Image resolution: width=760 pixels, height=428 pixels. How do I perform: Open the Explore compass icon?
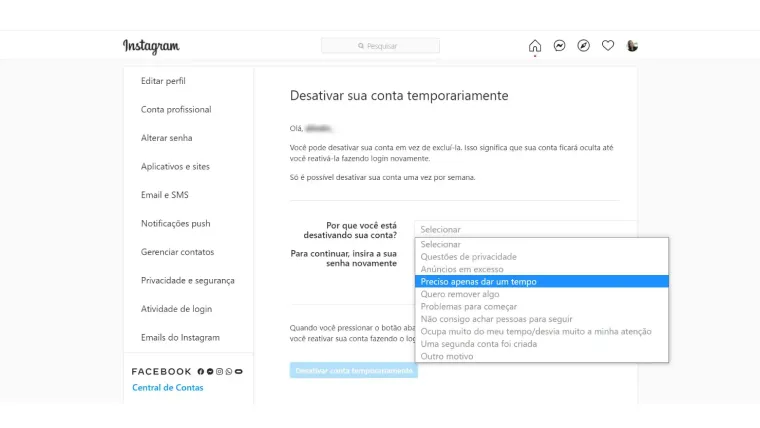(584, 46)
